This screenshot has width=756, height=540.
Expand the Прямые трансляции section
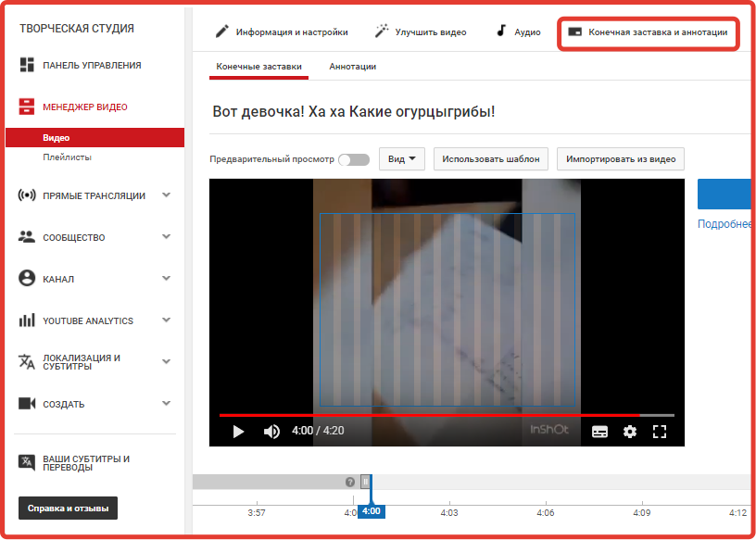(x=167, y=195)
